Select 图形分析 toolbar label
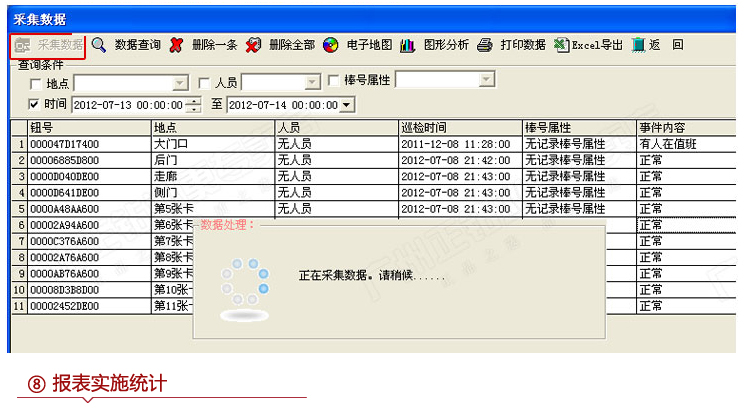Image resolution: width=750 pixels, height=409 pixels. (x=446, y=45)
